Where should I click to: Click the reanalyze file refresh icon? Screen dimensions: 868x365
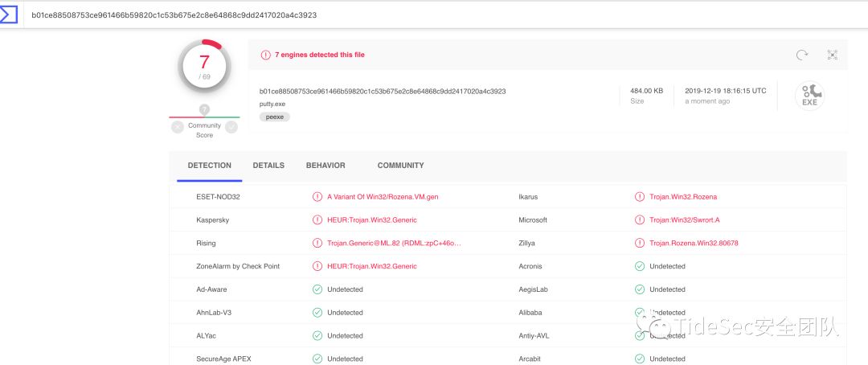click(801, 55)
